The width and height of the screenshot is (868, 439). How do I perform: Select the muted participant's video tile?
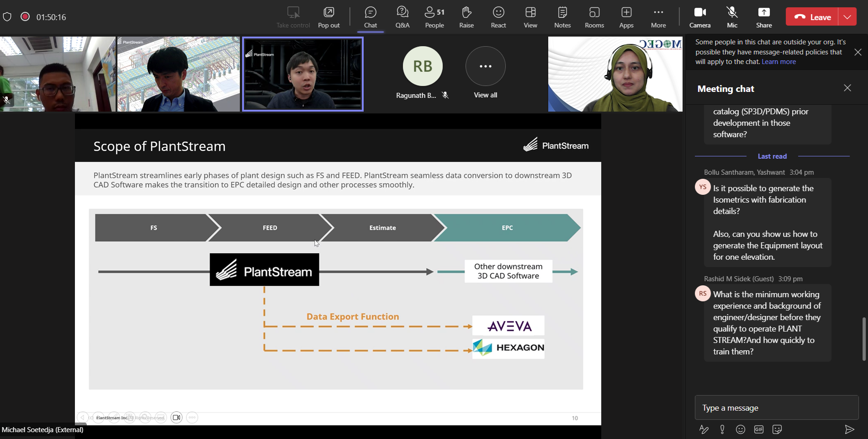[58, 74]
